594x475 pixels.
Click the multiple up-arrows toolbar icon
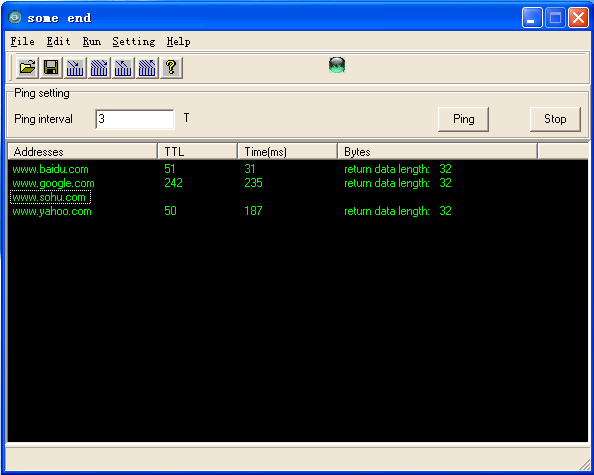click(147, 68)
